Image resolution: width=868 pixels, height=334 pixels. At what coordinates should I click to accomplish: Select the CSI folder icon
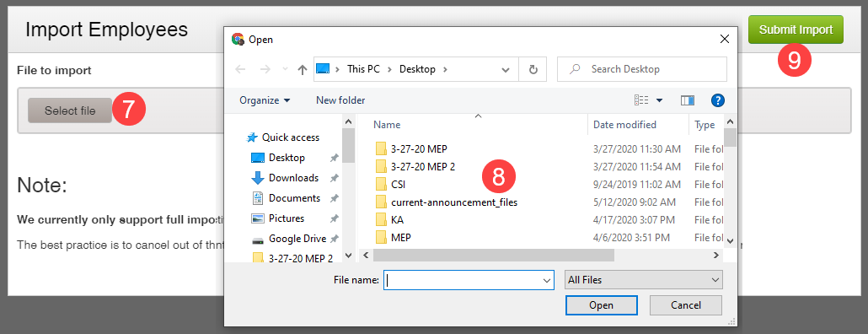coord(380,184)
